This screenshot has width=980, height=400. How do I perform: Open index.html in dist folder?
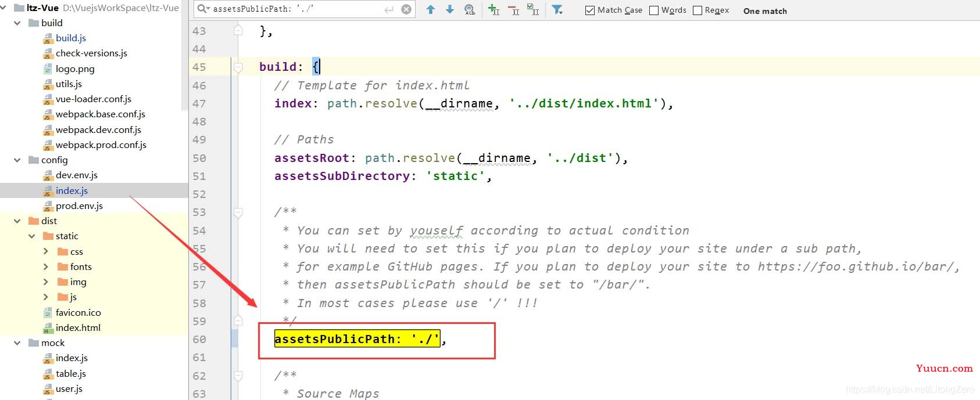pos(78,327)
